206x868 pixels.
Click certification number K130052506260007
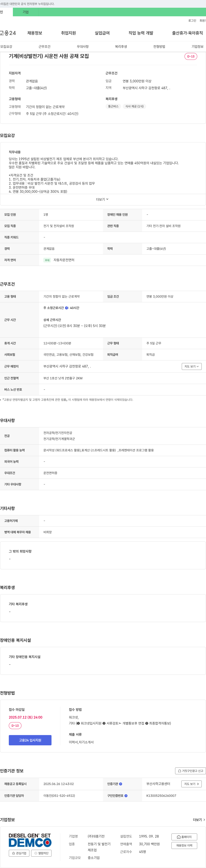161,796
